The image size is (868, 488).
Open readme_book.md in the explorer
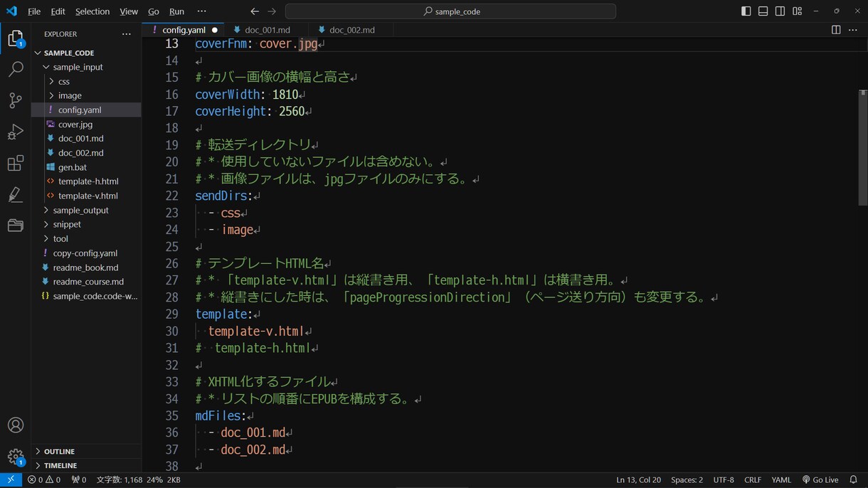coord(86,267)
